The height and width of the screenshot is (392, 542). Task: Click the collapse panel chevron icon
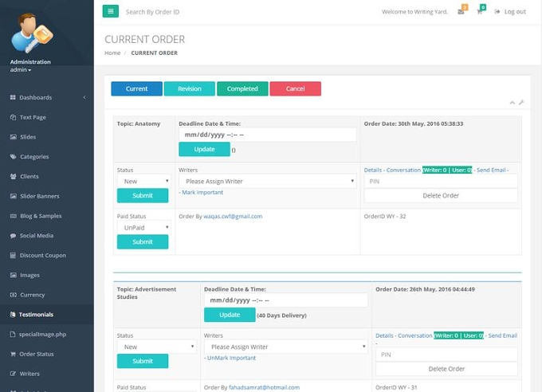[x=512, y=102]
